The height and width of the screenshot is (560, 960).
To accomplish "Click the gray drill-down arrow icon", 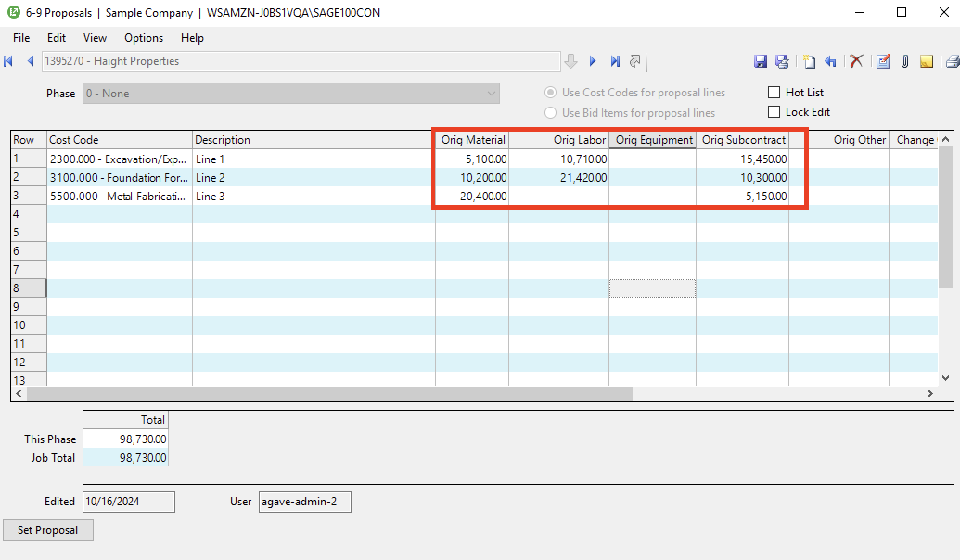I will (635, 61).
